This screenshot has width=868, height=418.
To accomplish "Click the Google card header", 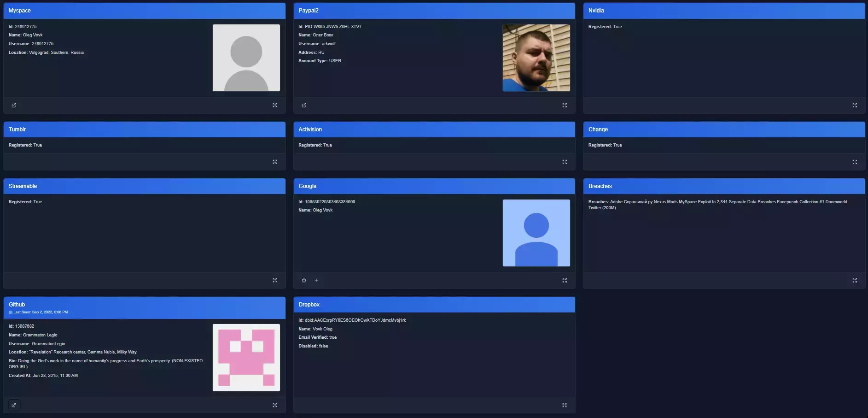I will pyautogui.click(x=434, y=186).
